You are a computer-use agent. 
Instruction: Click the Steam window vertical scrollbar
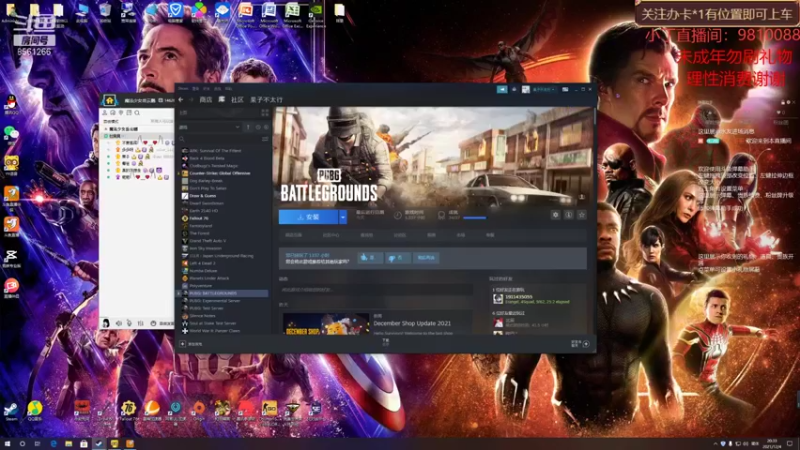coord(594,115)
